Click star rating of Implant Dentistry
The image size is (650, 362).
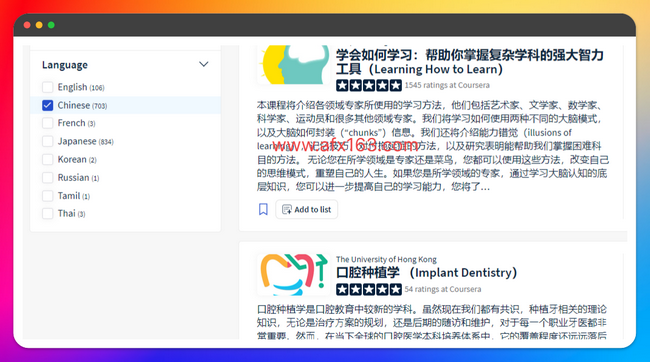(x=369, y=289)
